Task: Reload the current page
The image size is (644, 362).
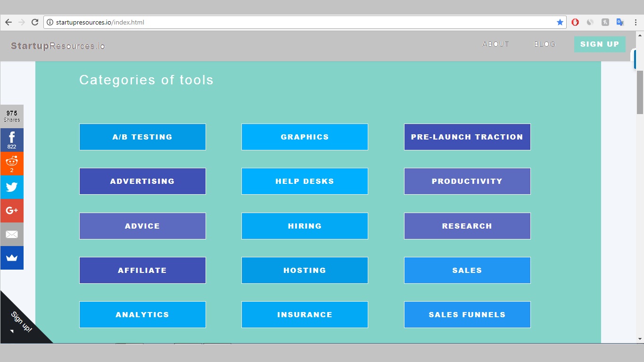Action: (35, 22)
